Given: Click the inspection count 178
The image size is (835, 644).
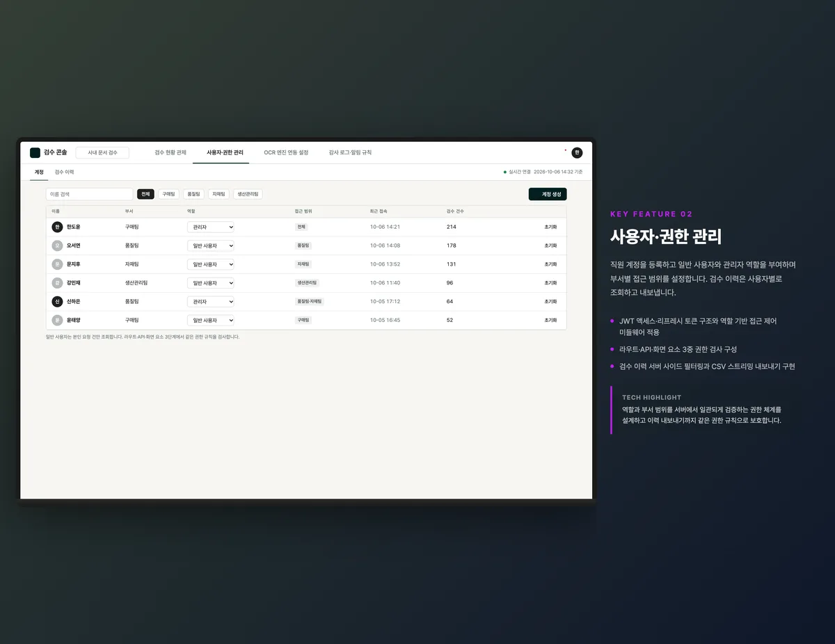Looking at the screenshot, I should click(452, 245).
